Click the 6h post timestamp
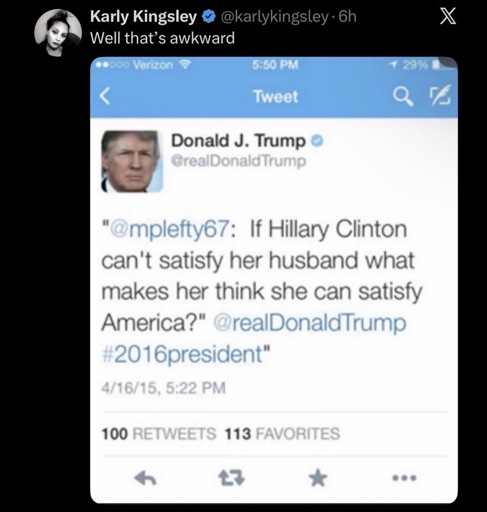This screenshot has width=487, height=512. pos(348,17)
